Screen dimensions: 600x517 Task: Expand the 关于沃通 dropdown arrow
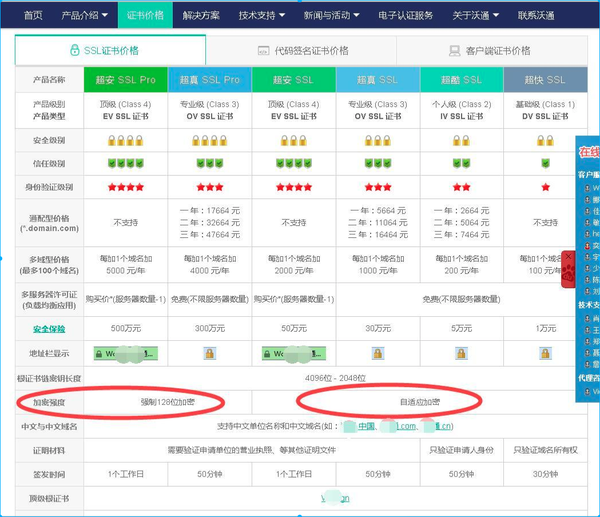click(496, 15)
